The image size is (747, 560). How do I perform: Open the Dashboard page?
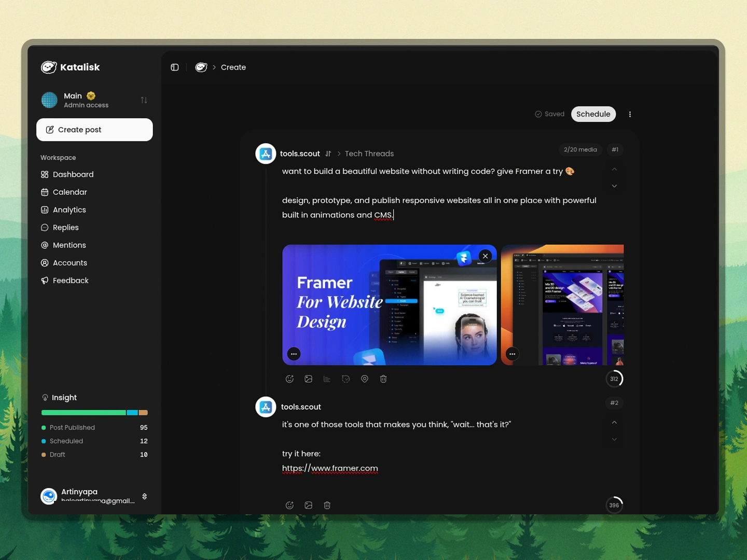(67, 175)
